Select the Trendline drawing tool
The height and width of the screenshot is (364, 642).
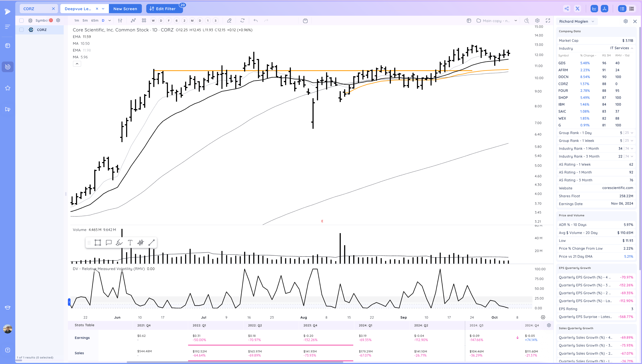151,242
